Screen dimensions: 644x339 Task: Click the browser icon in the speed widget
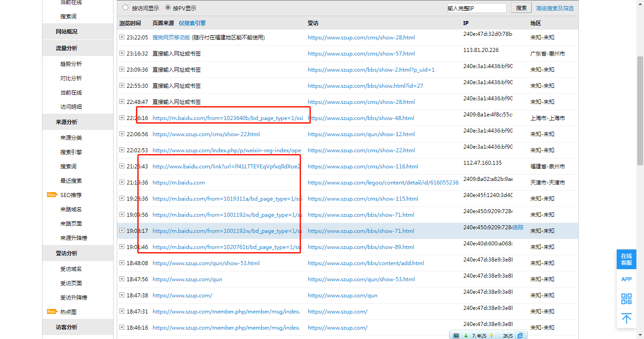520,335
